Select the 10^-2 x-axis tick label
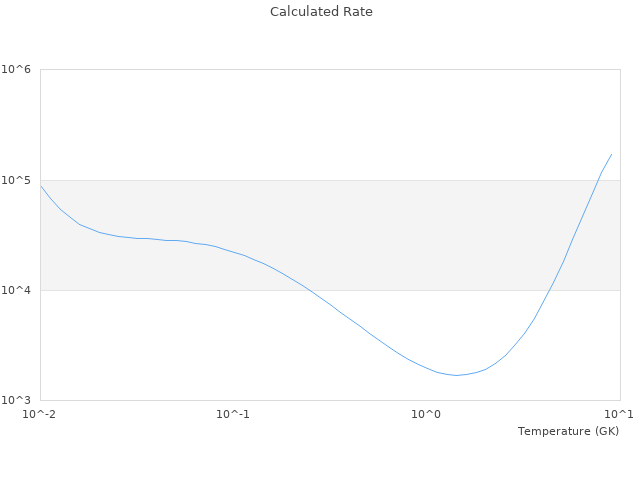This screenshot has height=480, width=640. pos(40,414)
